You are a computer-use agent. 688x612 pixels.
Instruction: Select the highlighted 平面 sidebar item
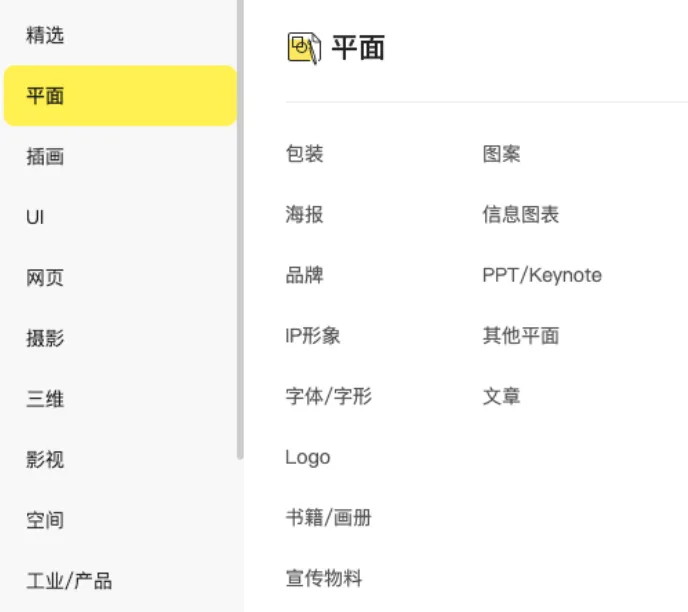(120, 96)
